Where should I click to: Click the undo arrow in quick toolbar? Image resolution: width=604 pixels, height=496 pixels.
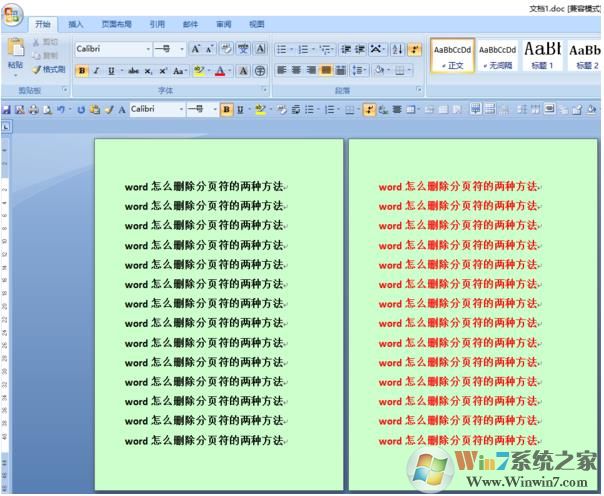pyautogui.click(x=61, y=110)
